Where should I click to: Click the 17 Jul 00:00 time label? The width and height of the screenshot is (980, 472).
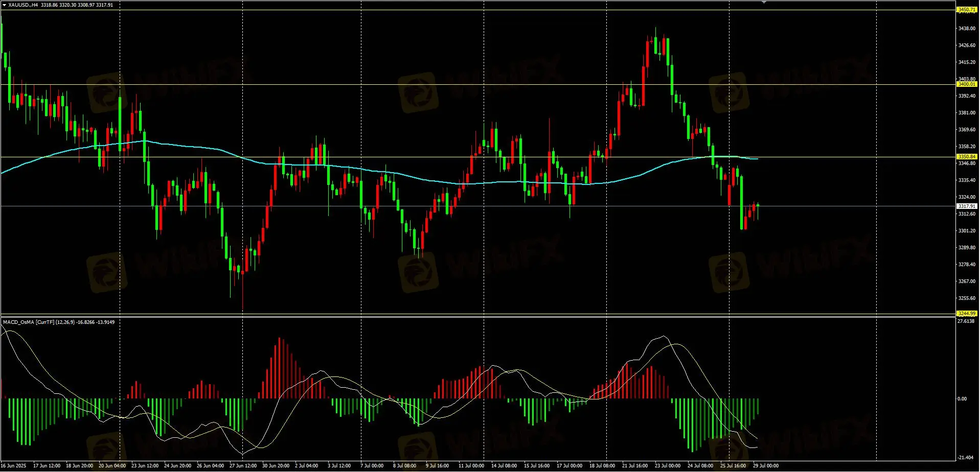pos(569,466)
